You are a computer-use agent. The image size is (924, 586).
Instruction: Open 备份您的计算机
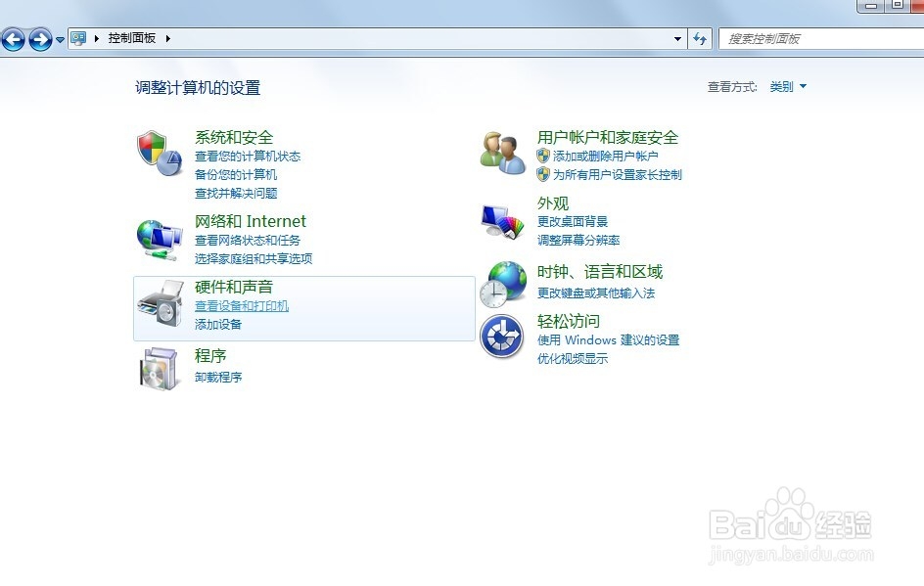[238, 174]
